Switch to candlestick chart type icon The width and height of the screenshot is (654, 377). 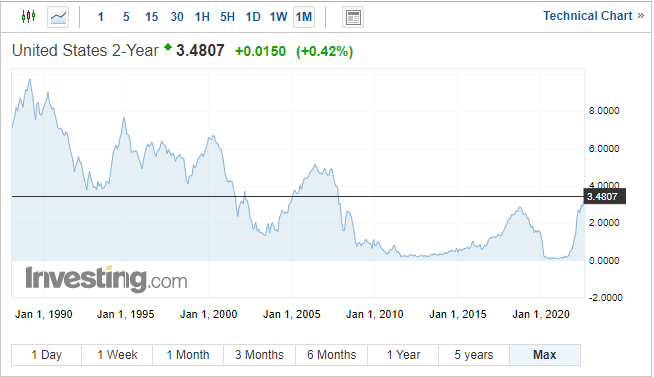(28, 17)
